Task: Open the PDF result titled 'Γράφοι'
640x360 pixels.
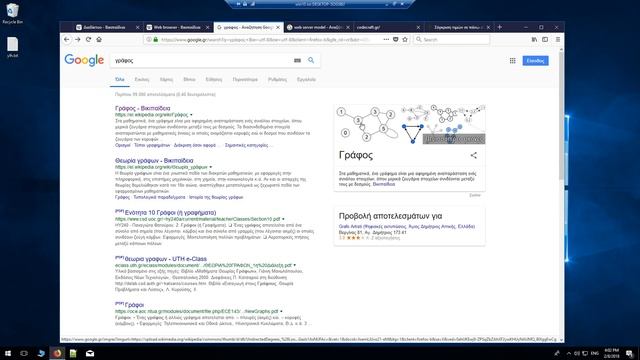Action: pos(134,305)
